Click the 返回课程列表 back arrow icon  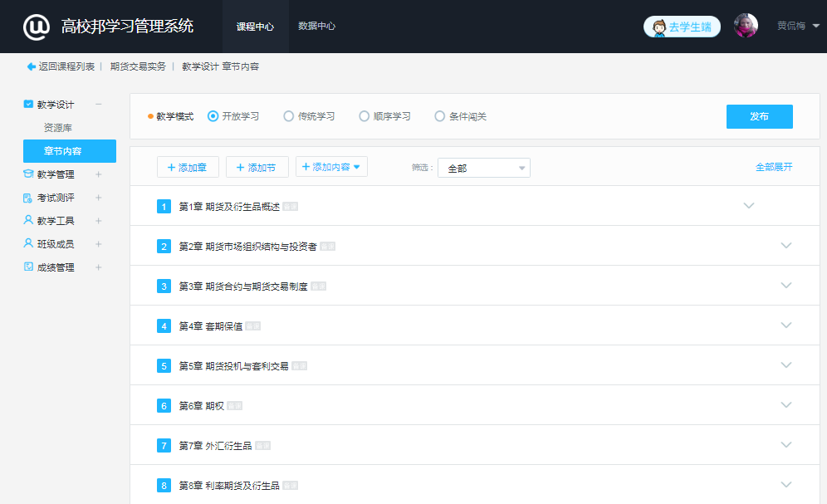click(32, 66)
